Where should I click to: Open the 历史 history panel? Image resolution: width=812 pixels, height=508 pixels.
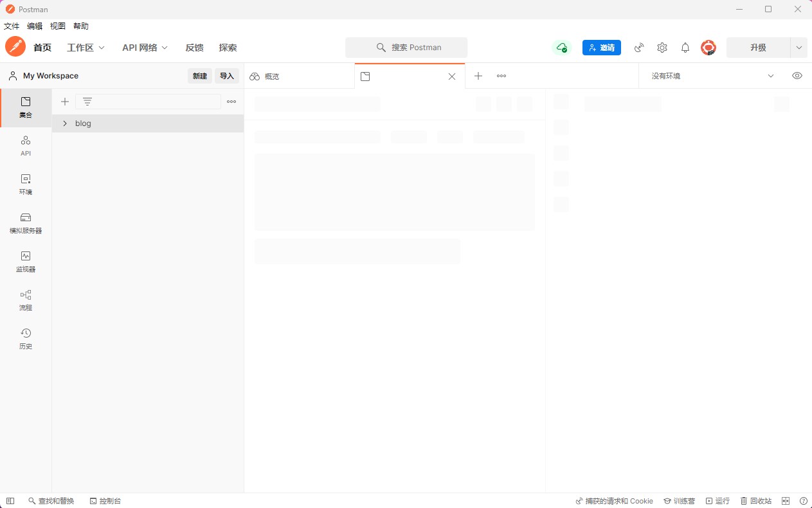coord(26,339)
